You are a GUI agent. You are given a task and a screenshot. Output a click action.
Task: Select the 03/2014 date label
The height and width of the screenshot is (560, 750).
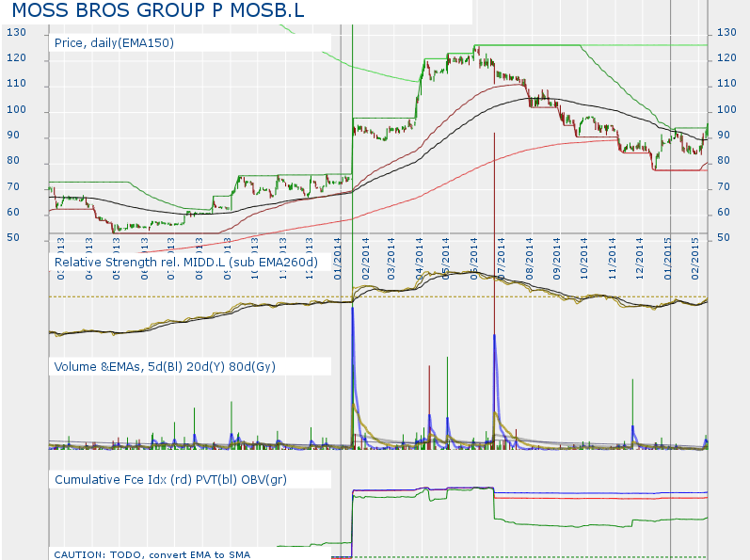point(391,259)
